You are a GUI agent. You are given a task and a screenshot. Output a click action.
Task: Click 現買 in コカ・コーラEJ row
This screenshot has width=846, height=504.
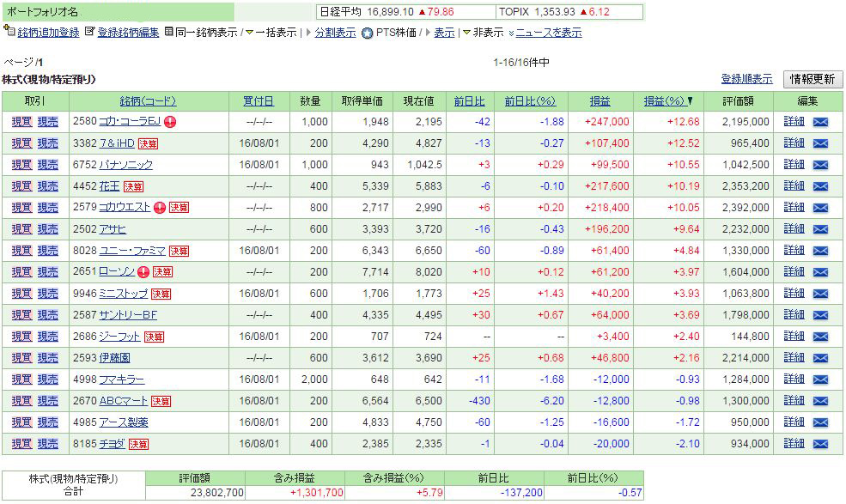pyautogui.click(x=21, y=122)
